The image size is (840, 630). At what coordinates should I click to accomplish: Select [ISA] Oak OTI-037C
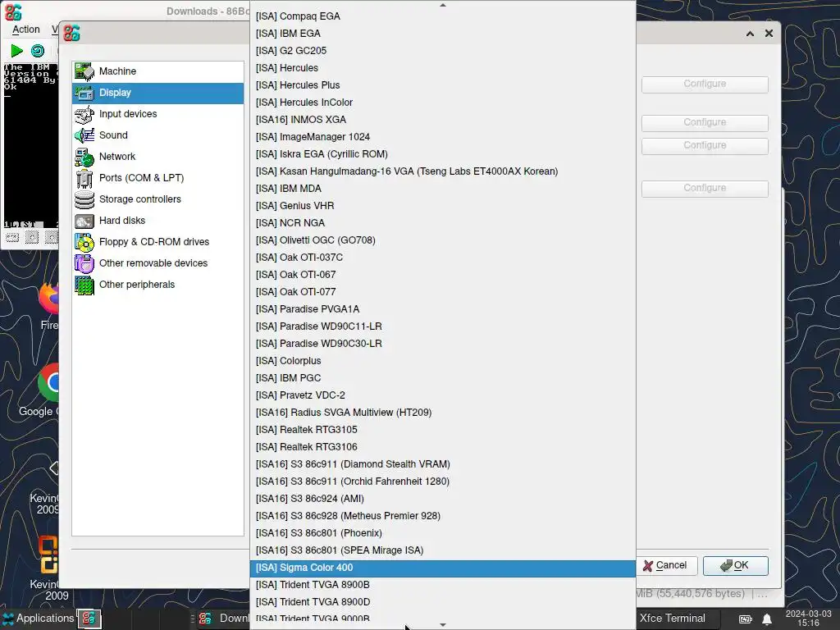pos(442,257)
